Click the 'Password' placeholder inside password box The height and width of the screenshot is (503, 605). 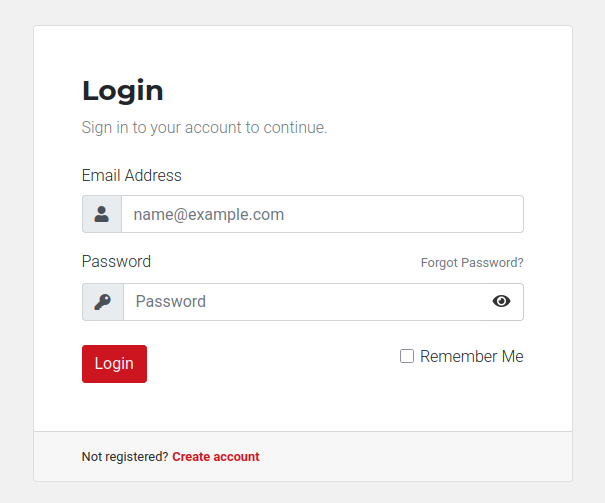coord(170,302)
